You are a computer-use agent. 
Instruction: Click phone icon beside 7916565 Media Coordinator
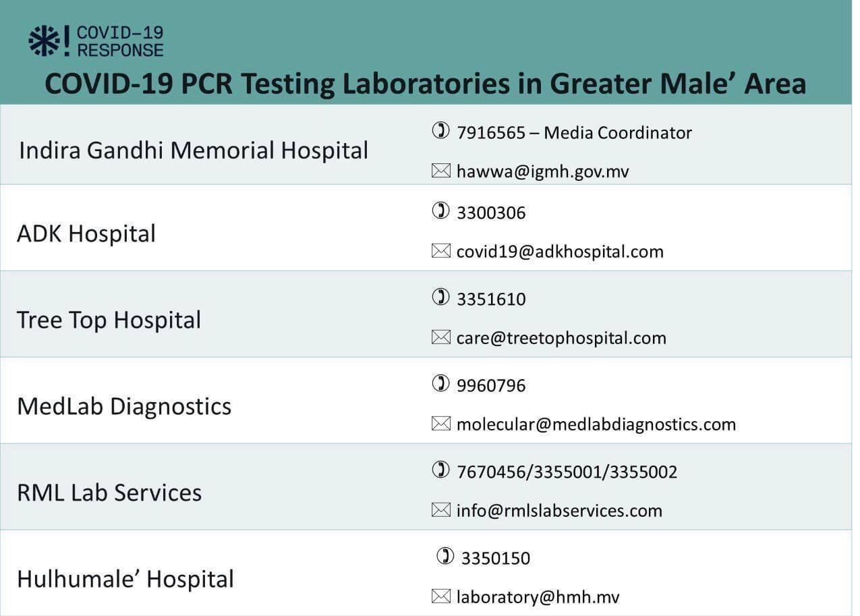click(x=440, y=131)
